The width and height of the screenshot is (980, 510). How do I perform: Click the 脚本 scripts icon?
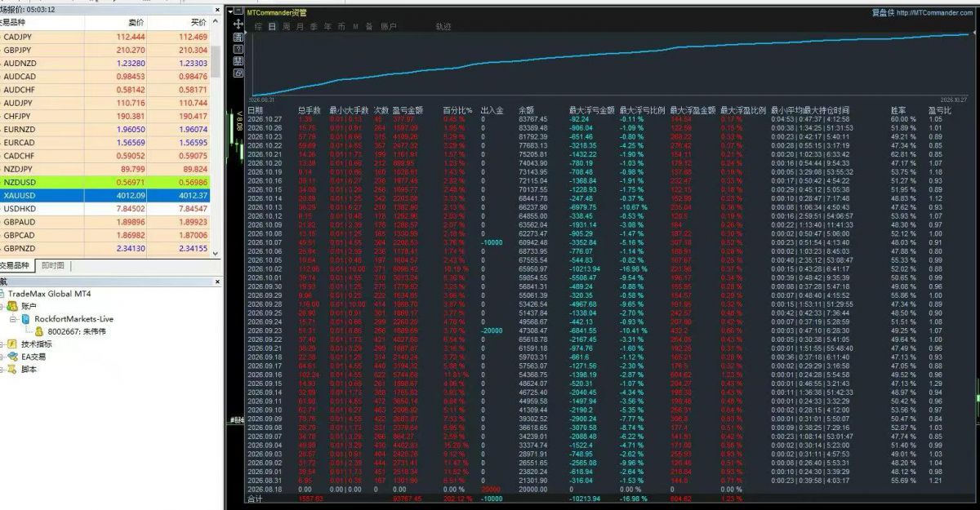coord(12,370)
